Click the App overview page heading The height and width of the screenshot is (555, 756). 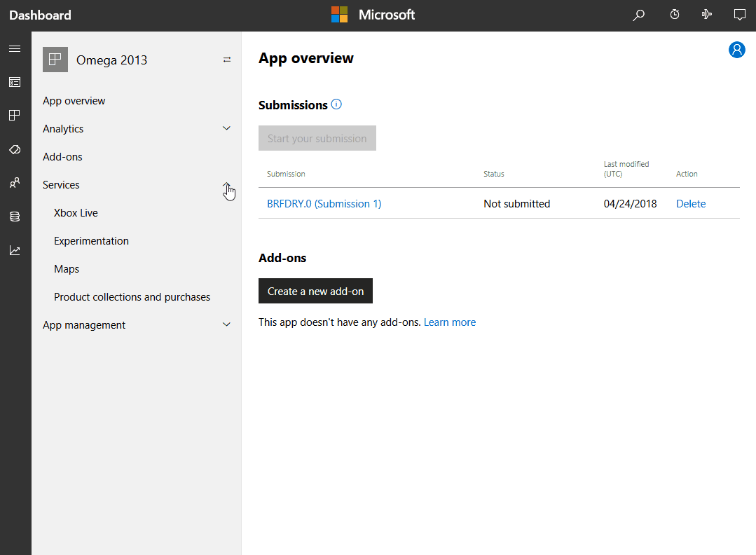[305, 58]
